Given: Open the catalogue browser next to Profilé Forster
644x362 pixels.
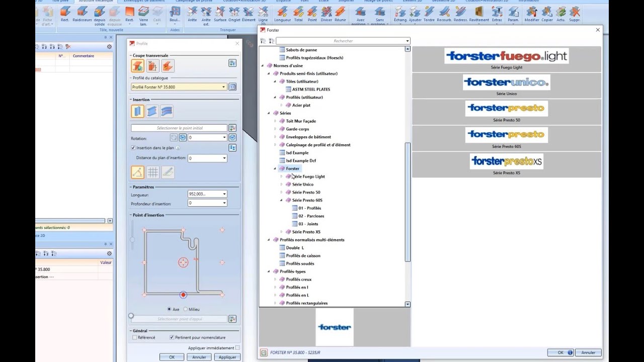Looking at the screenshot, I should point(232,87).
